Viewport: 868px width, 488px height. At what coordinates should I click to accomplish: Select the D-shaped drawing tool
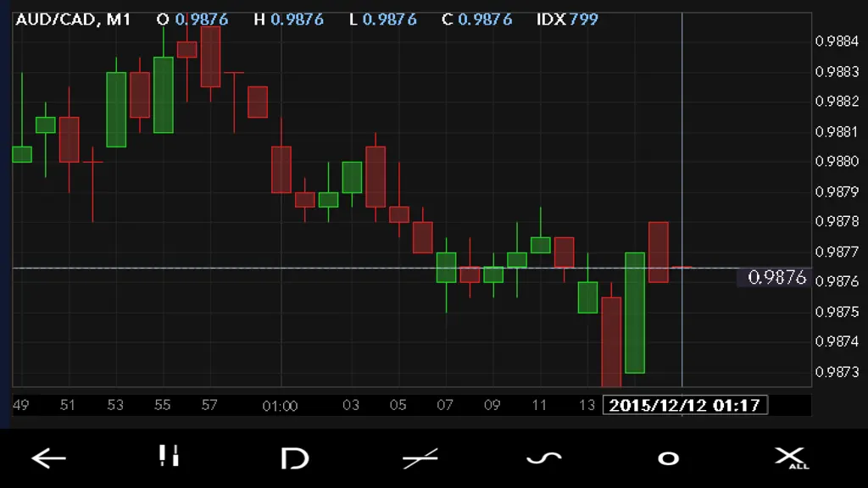[x=294, y=458]
